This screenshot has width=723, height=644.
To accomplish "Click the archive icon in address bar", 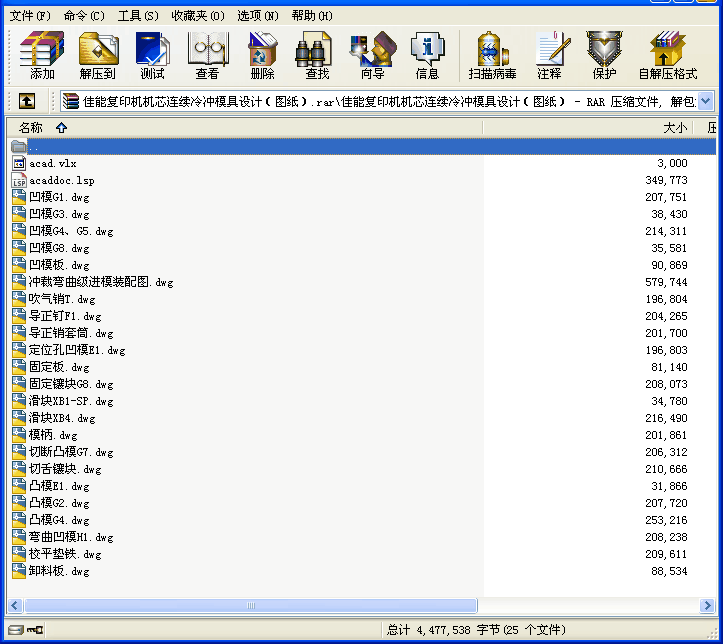I will click(71, 101).
